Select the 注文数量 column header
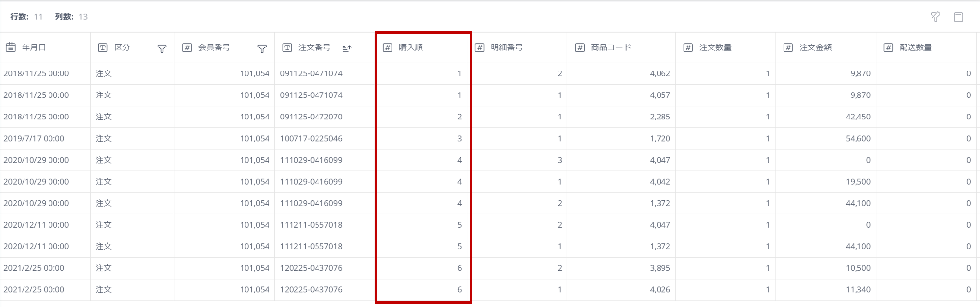980x307 pixels. 715,47
